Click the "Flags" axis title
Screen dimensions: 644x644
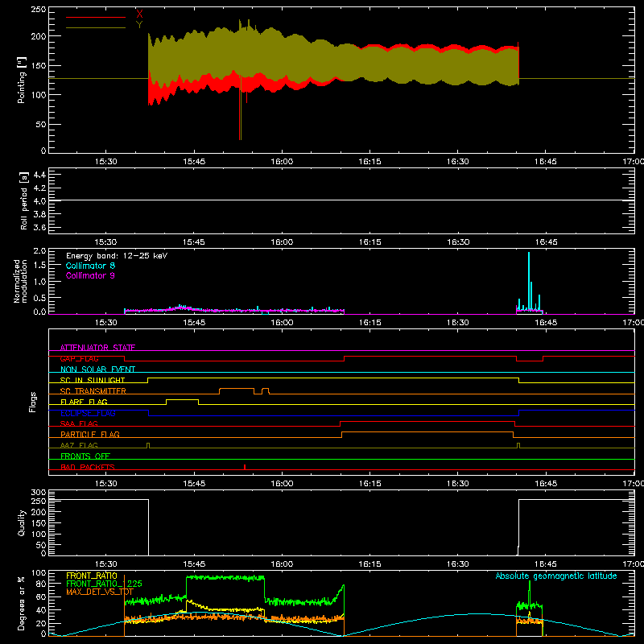tap(32, 402)
